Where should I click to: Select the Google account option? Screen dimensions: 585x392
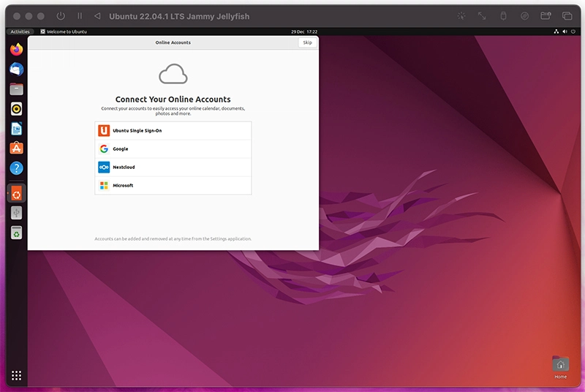click(173, 148)
